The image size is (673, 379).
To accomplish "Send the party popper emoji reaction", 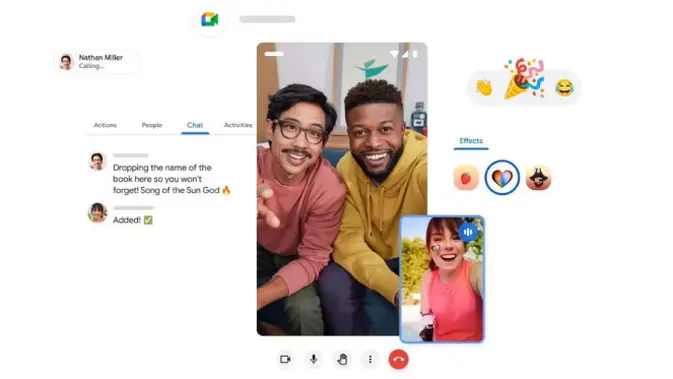I will 524,78.
